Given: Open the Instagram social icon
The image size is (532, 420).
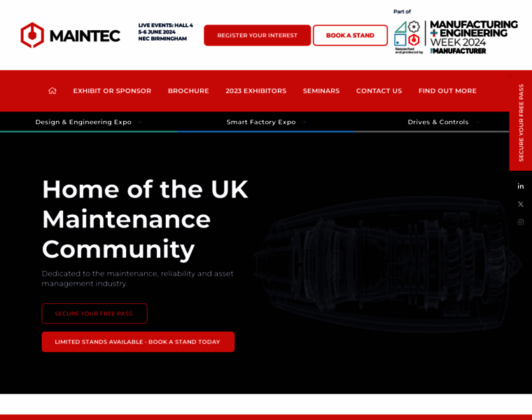Looking at the screenshot, I should (x=521, y=222).
